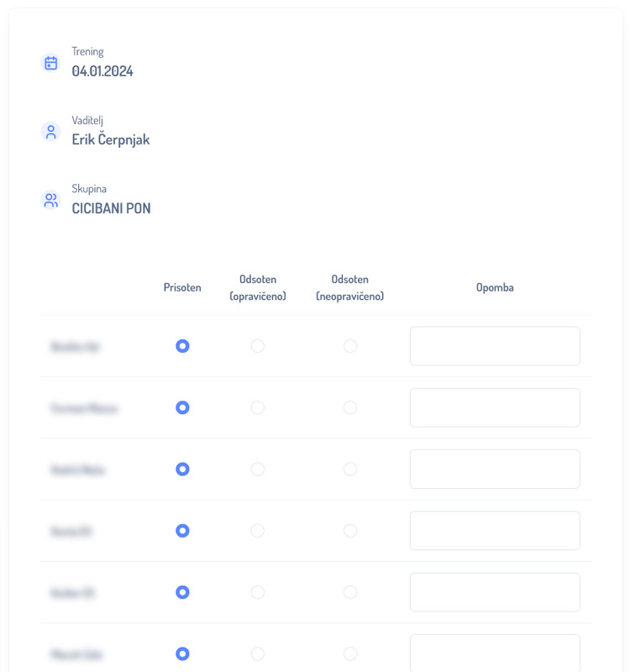Screen dimensions: 630x672
Task: Click the Opomba note box in second row
Action: click(x=495, y=407)
